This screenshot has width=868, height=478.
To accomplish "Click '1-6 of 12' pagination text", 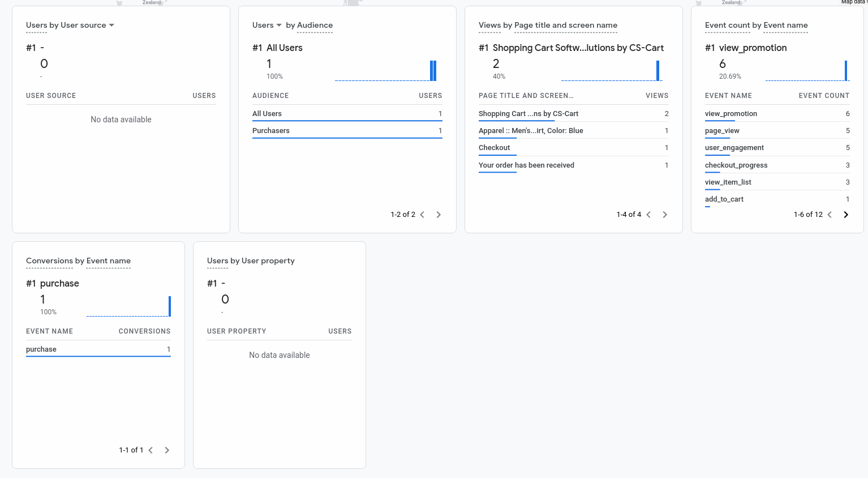I will click(x=808, y=215).
